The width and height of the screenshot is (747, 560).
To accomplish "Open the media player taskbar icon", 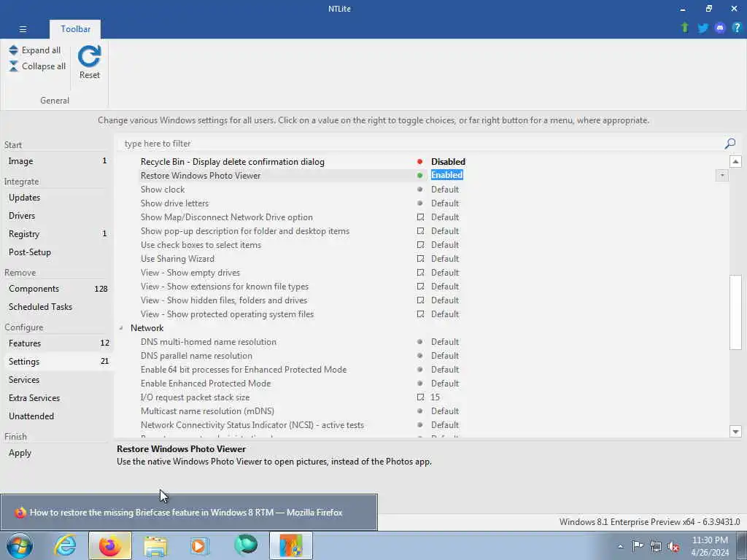I will pos(200,546).
